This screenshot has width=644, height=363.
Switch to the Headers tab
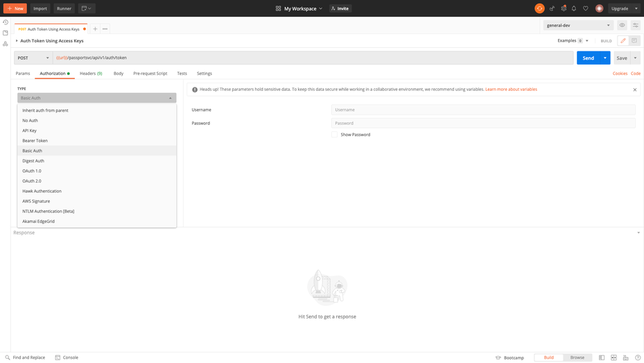tap(90, 74)
